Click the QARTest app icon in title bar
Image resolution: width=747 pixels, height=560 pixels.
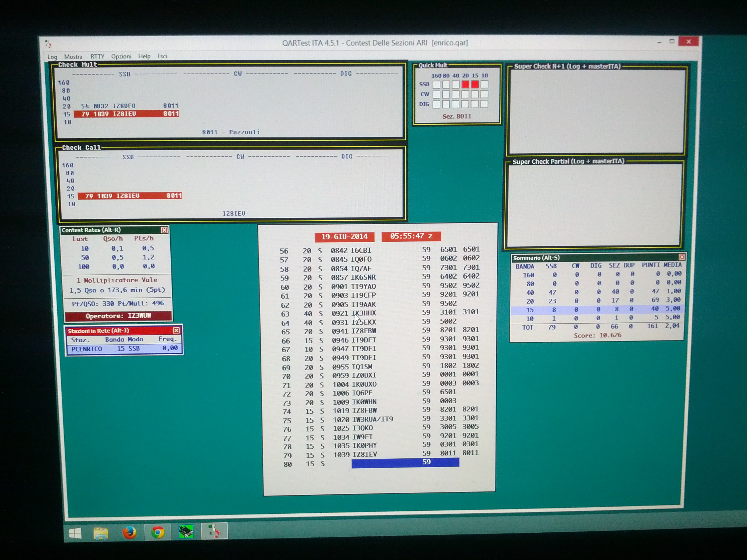click(48, 43)
